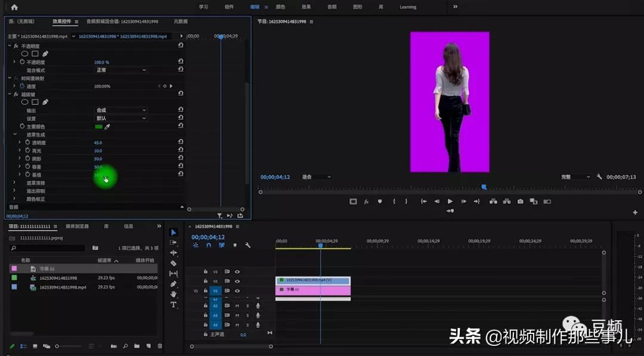The width and height of the screenshot is (644, 356).
Task: Toggle snapping with the magnet icon
Action: tap(208, 246)
